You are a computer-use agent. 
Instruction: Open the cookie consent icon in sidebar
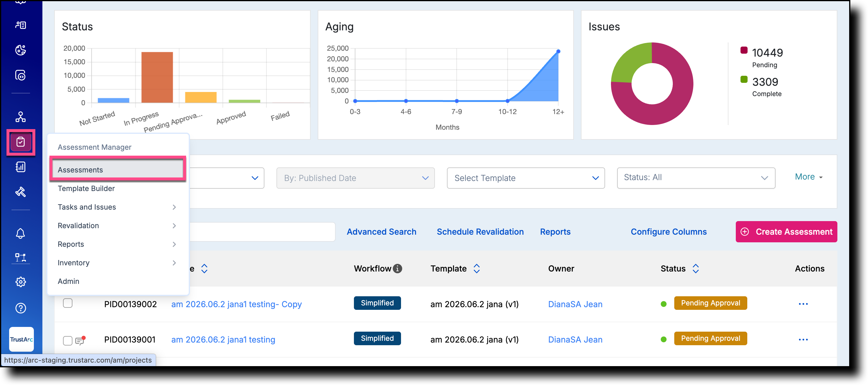[x=21, y=50]
